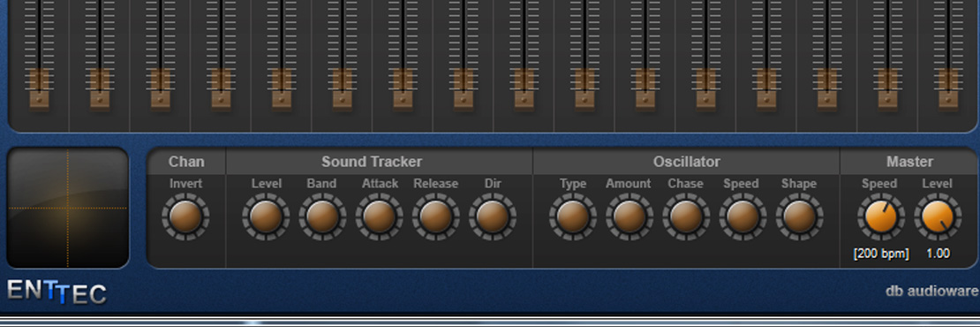The image size is (980, 327).
Task: Click the XY crosshair pad
Action: [x=67, y=209]
